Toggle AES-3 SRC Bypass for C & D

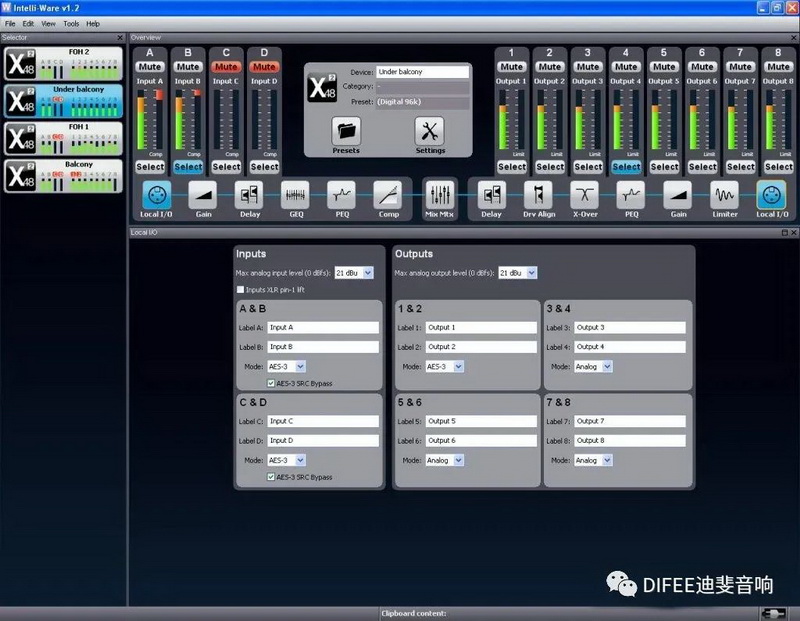pos(271,477)
